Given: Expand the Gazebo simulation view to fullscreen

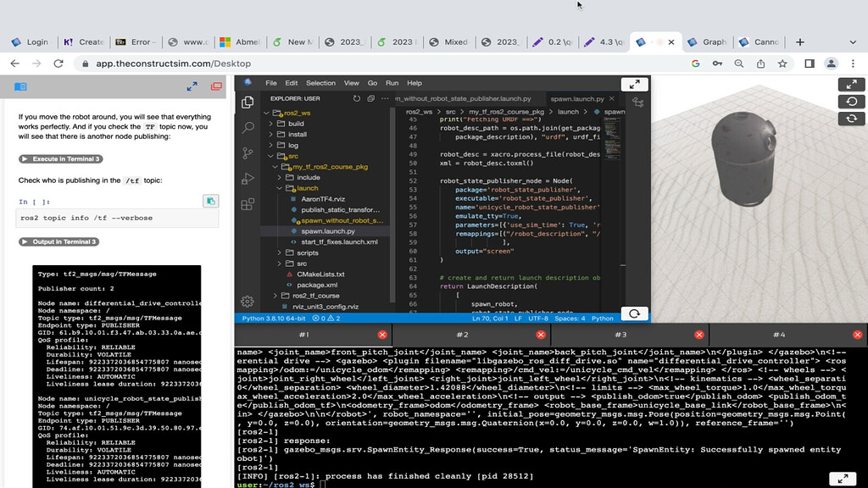Looking at the screenshot, I should 851,84.
